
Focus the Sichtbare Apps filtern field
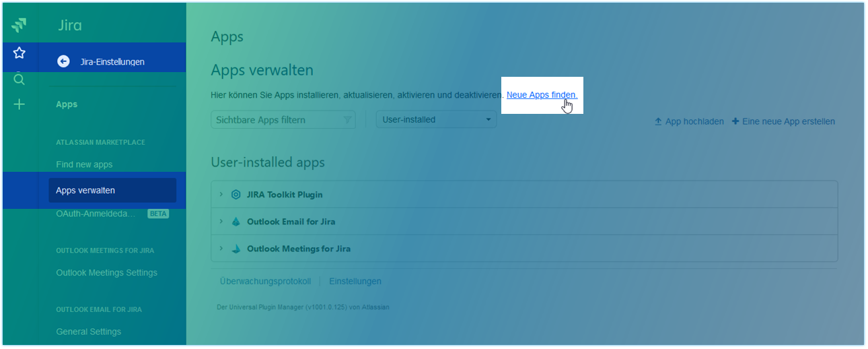[276, 120]
